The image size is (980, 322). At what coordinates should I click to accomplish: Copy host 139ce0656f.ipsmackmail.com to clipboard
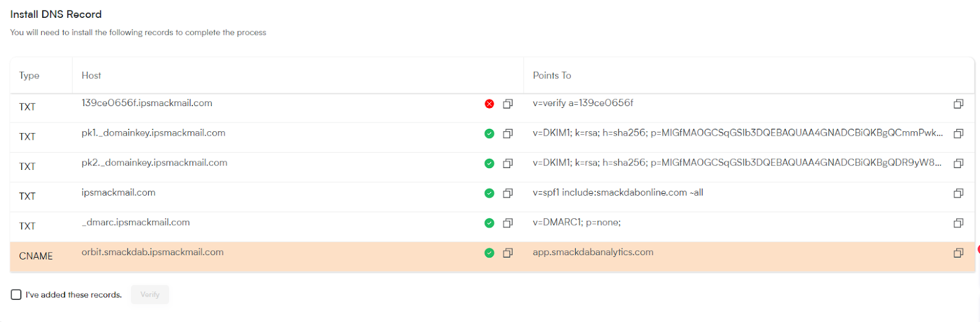point(508,104)
